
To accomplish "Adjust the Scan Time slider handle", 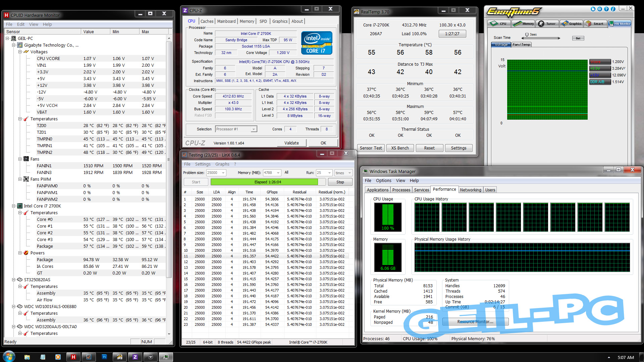I will click(x=527, y=35).
